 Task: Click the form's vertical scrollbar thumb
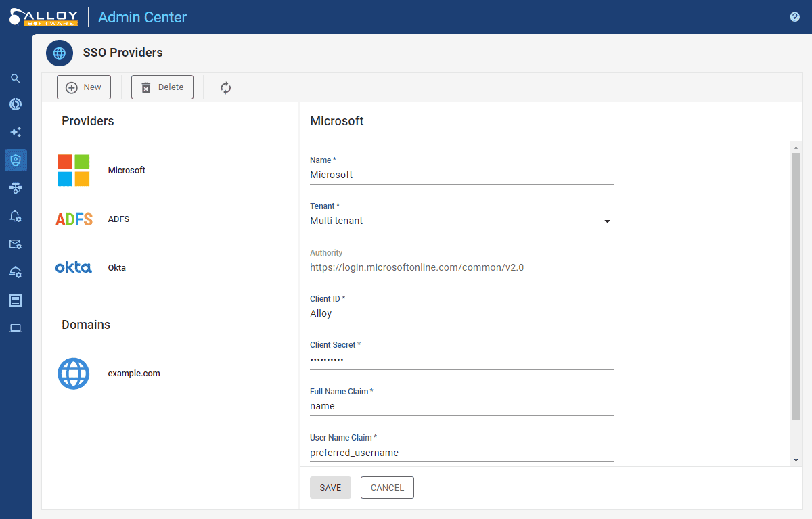(796, 286)
